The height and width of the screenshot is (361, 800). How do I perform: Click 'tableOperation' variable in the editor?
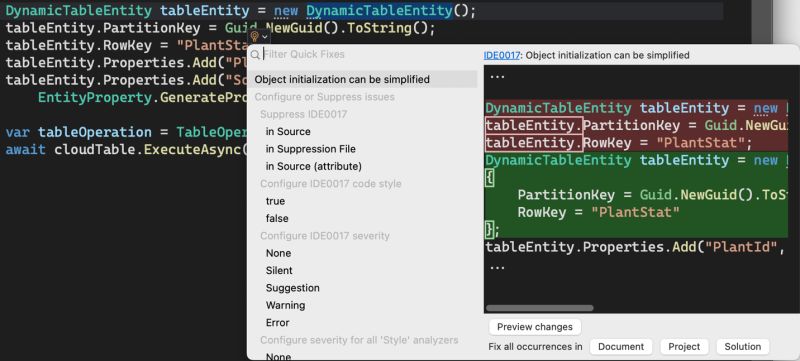click(x=95, y=132)
